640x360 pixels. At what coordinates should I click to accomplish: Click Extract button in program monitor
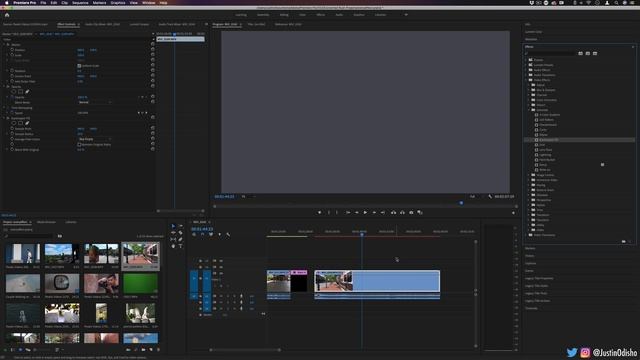coord(402,212)
